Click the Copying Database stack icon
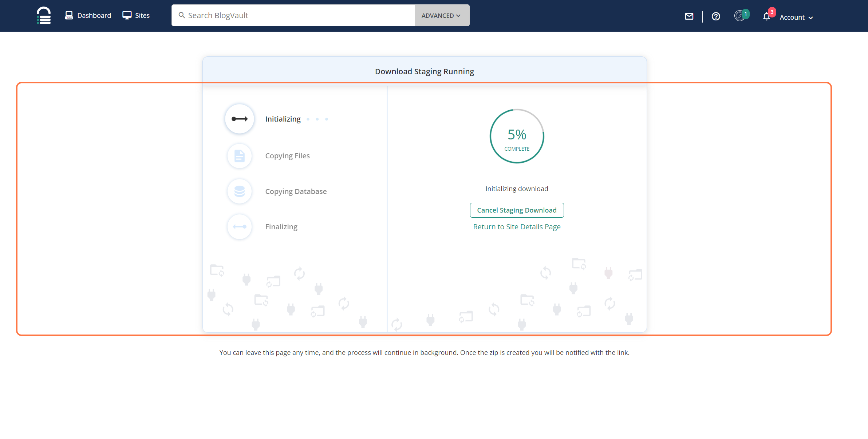The height and width of the screenshot is (439, 868). coord(240,191)
